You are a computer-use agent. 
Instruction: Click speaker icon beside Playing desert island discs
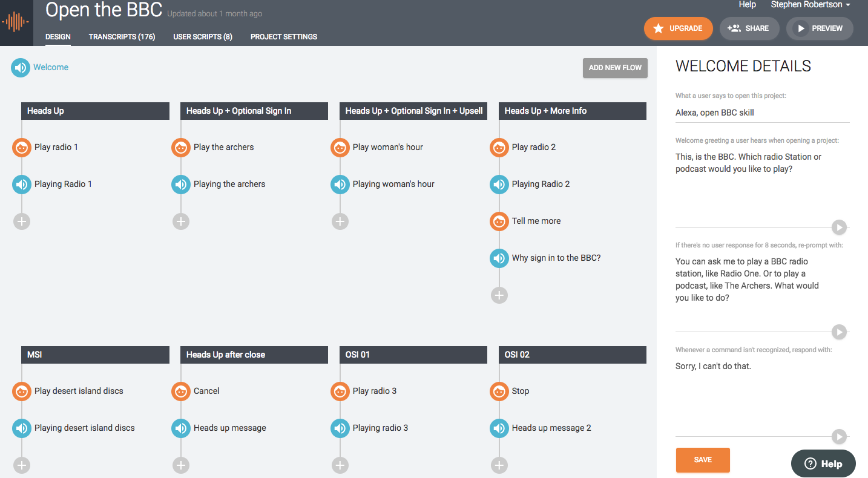[x=22, y=428]
